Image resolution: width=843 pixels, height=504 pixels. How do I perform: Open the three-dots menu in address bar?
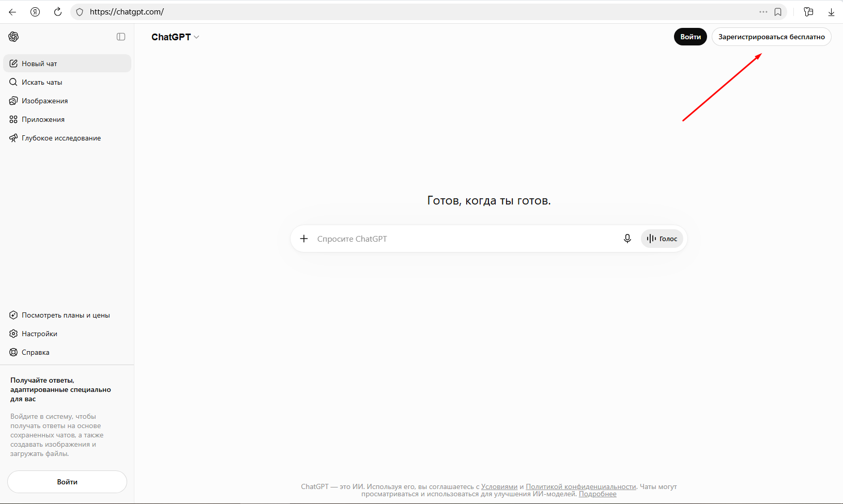coord(763,12)
